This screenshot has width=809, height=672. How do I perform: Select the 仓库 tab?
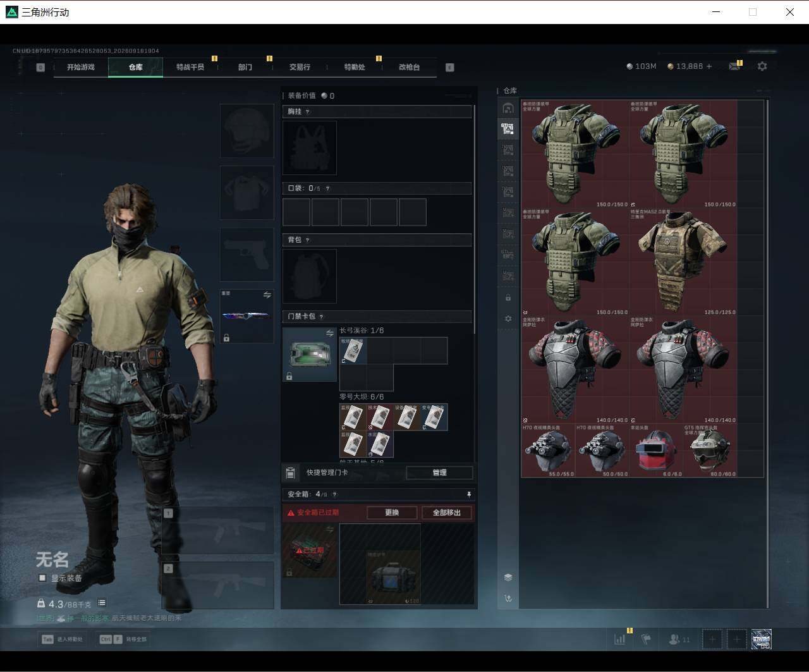click(x=136, y=67)
